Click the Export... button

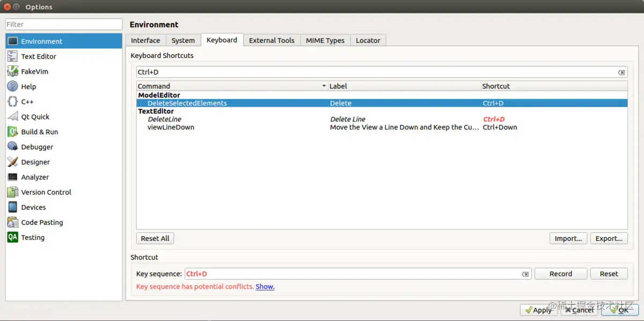(609, 238)
